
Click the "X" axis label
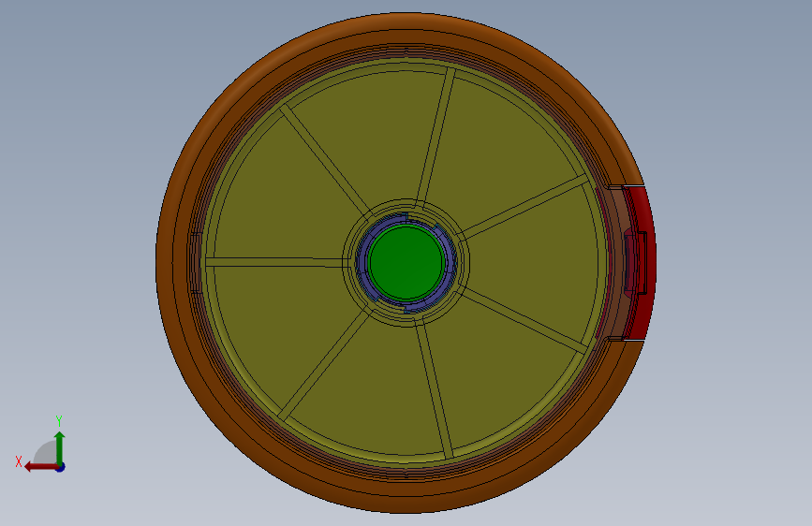click(x=19, y=461)
